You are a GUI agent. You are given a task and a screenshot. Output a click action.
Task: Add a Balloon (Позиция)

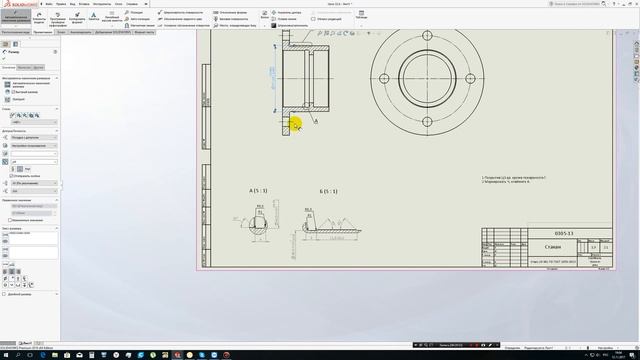(x=134, y=13)
